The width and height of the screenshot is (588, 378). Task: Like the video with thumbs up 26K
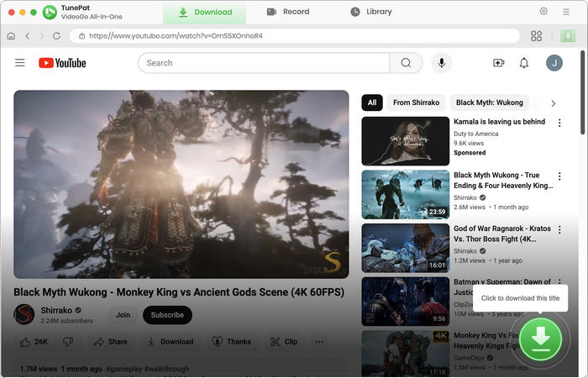click(34, 342)
